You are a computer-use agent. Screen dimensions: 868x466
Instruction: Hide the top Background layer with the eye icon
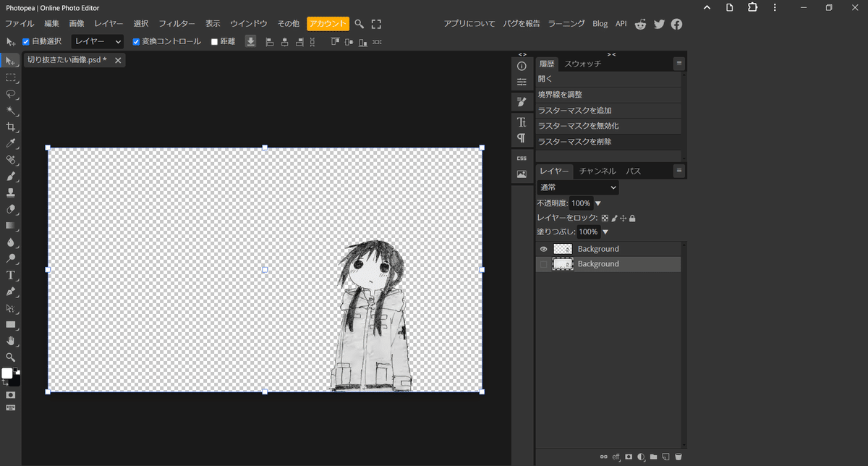pos(544,249)
